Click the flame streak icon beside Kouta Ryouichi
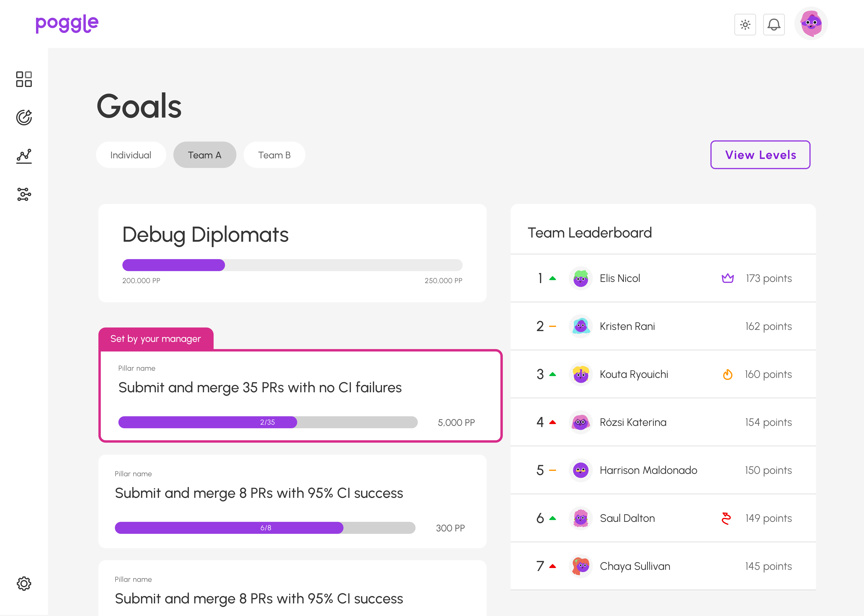 tap(727, 374)
